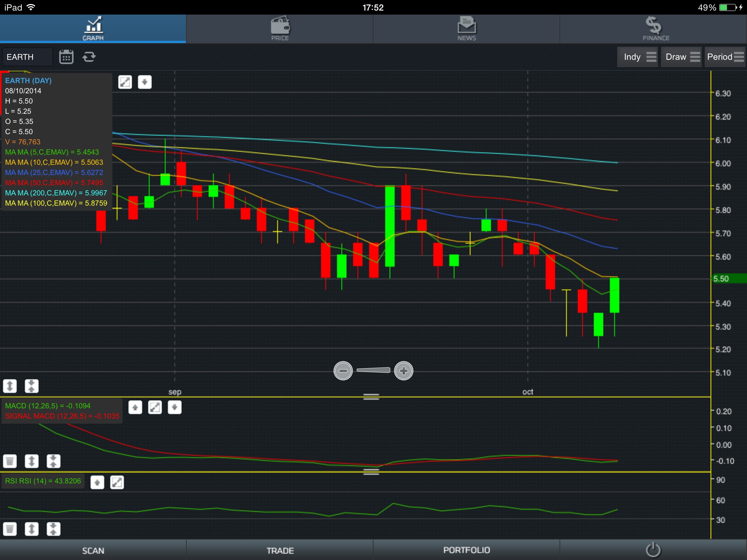Open the Period menu

[725, 57]
